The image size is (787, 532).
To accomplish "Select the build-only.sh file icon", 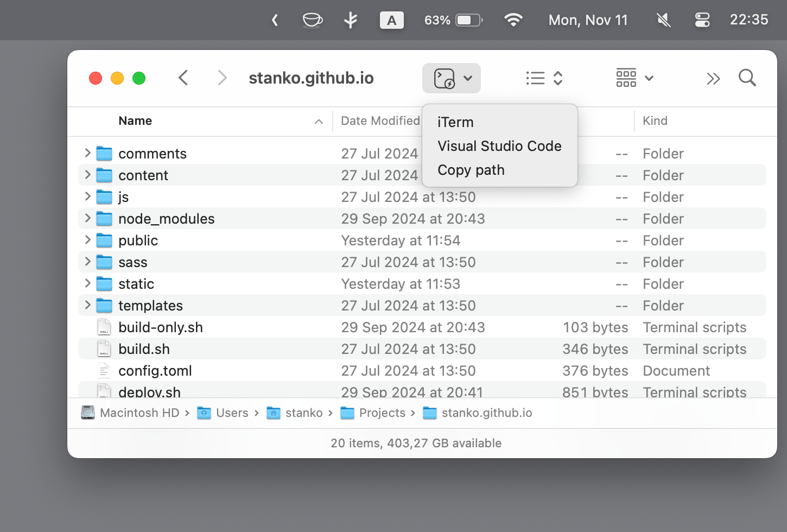I will [x=104, y=327].
